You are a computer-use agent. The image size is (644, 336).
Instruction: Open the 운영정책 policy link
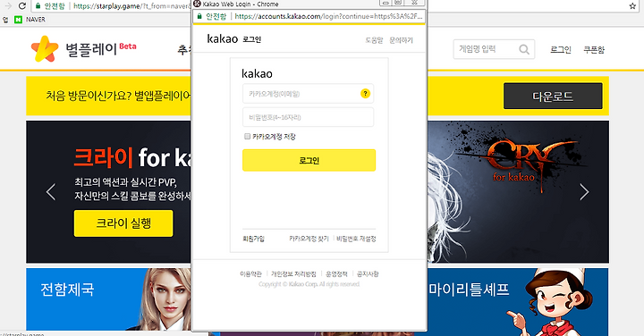[336, 273]
